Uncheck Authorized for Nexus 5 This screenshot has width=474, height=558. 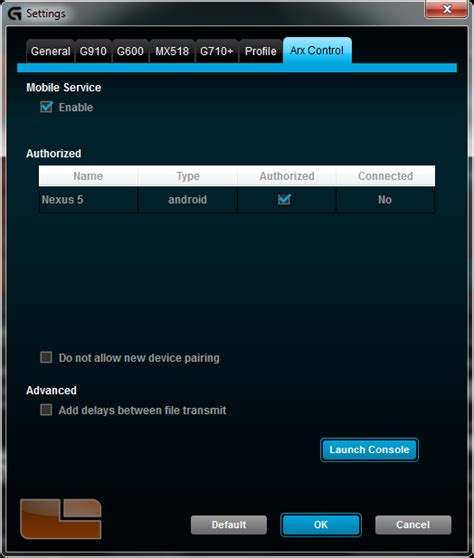point(284,199)
